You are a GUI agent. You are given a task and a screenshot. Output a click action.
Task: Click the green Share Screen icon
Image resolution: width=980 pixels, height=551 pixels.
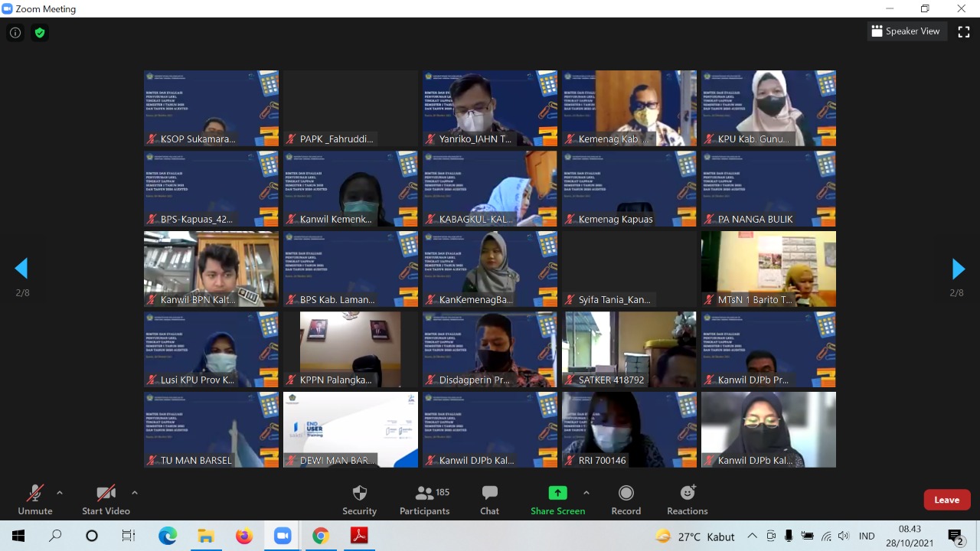[x=557, y=493]
